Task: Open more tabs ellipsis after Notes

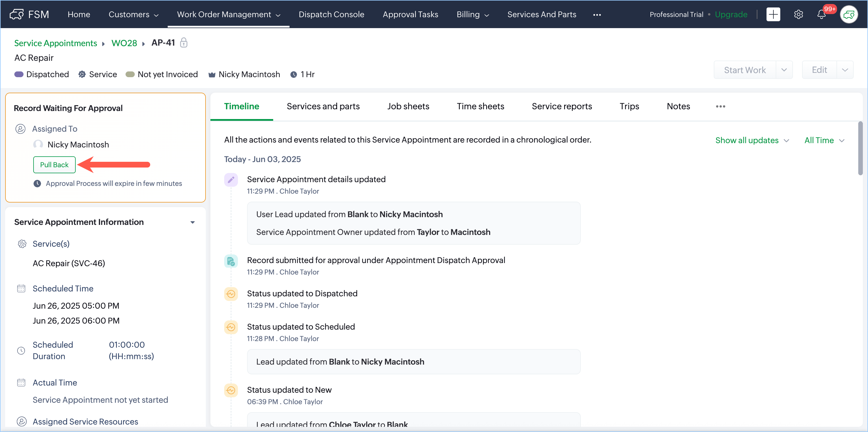Action: tap(720, 107)
